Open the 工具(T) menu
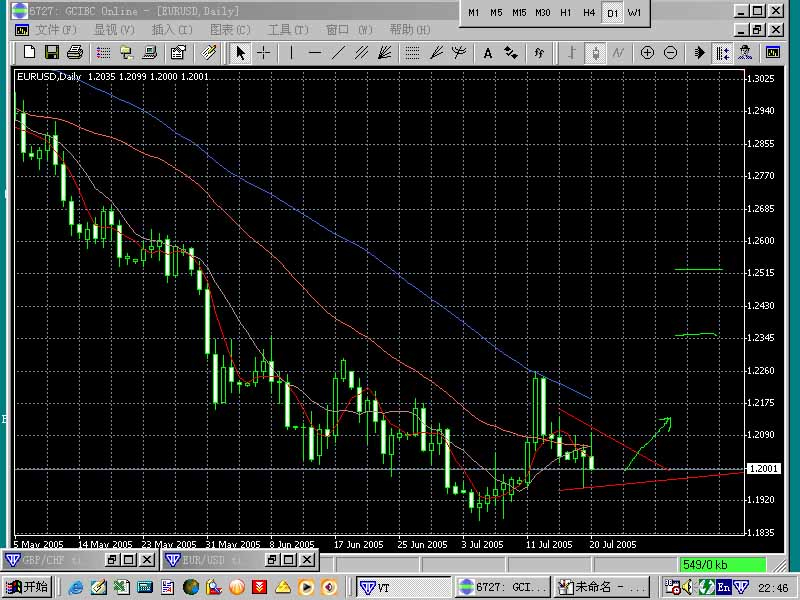 pyautogui.click(x=288, y=30)
